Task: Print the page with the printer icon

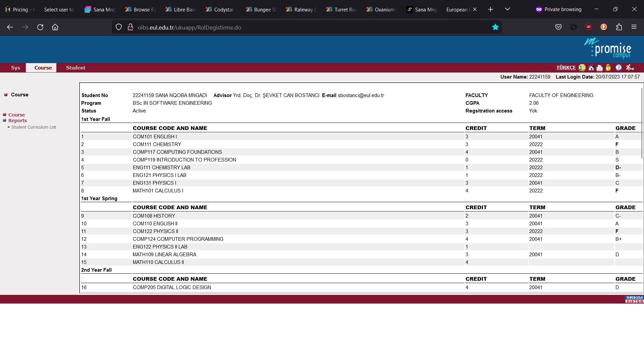Action: click(x=600, y=68)
